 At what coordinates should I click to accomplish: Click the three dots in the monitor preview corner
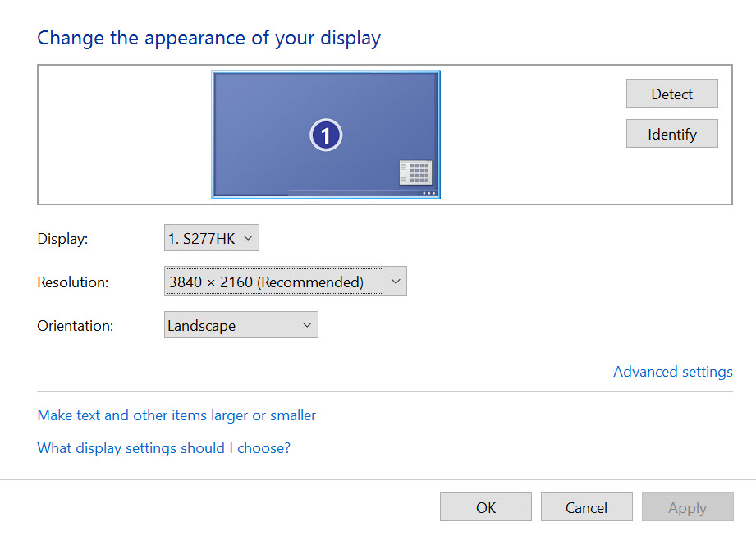coord(428,193)
